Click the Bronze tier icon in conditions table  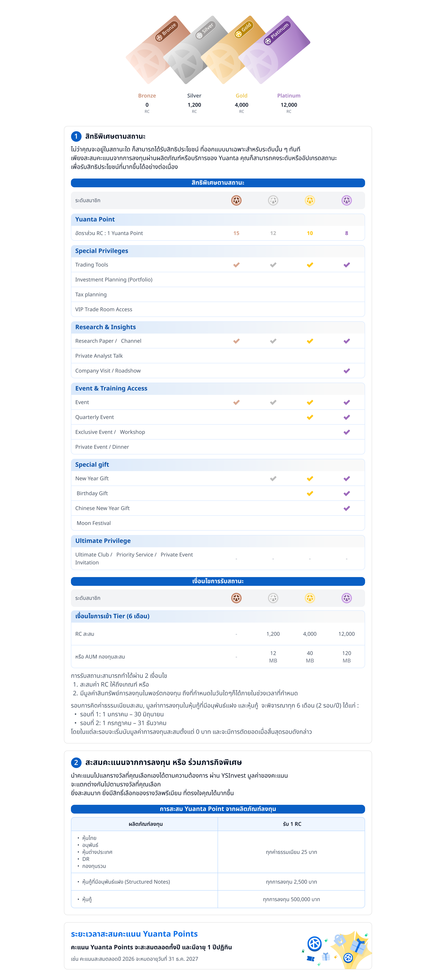pos(236,598)
